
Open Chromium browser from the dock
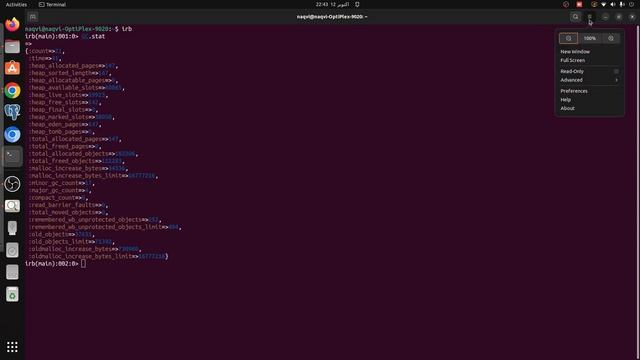click(12, 134)
